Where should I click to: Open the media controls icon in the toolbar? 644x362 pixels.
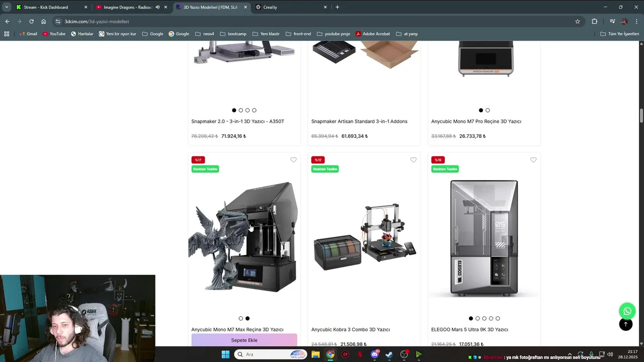[612, 22]
